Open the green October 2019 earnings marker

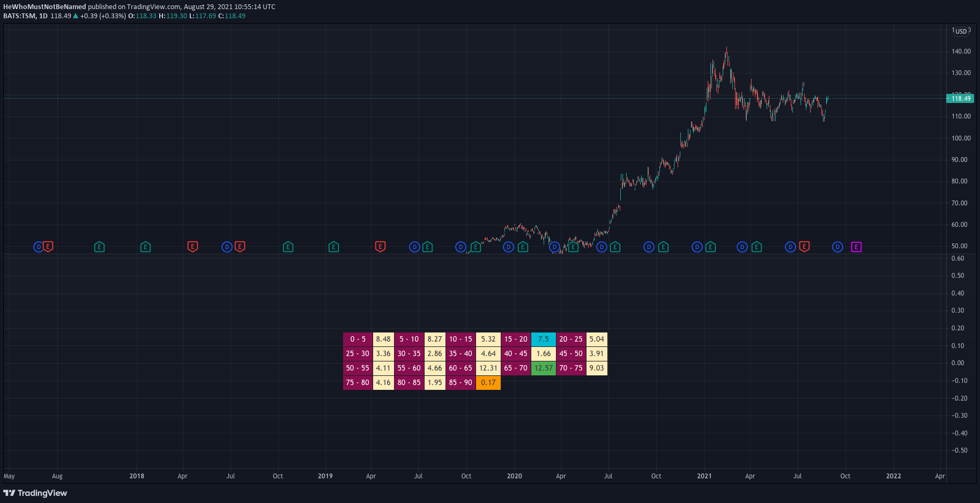(x=476, y=247)
